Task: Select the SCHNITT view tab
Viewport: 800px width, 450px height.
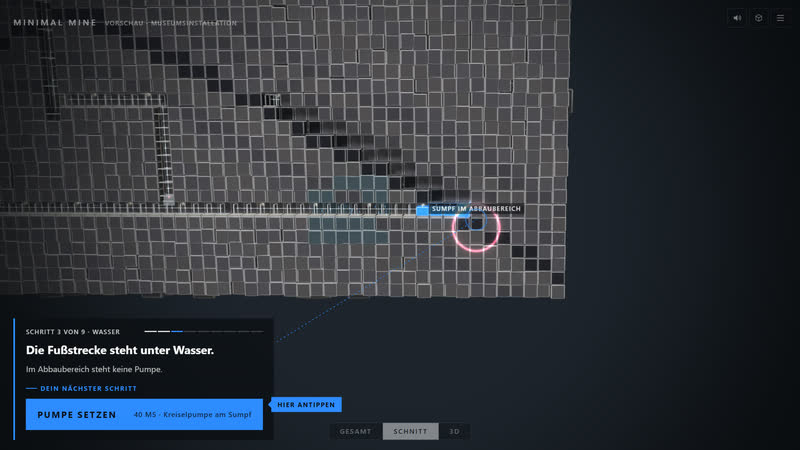Action: coord(410,431)
